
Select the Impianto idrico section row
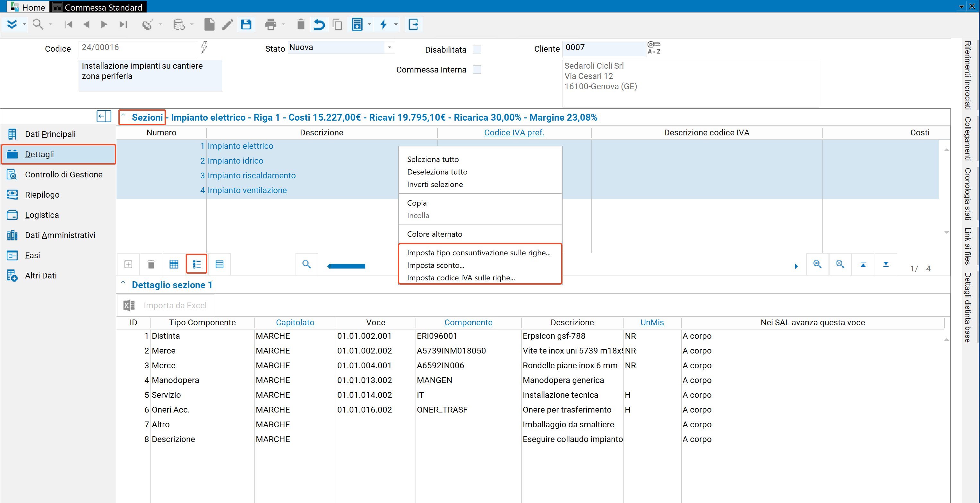click(x=527, y=161)
